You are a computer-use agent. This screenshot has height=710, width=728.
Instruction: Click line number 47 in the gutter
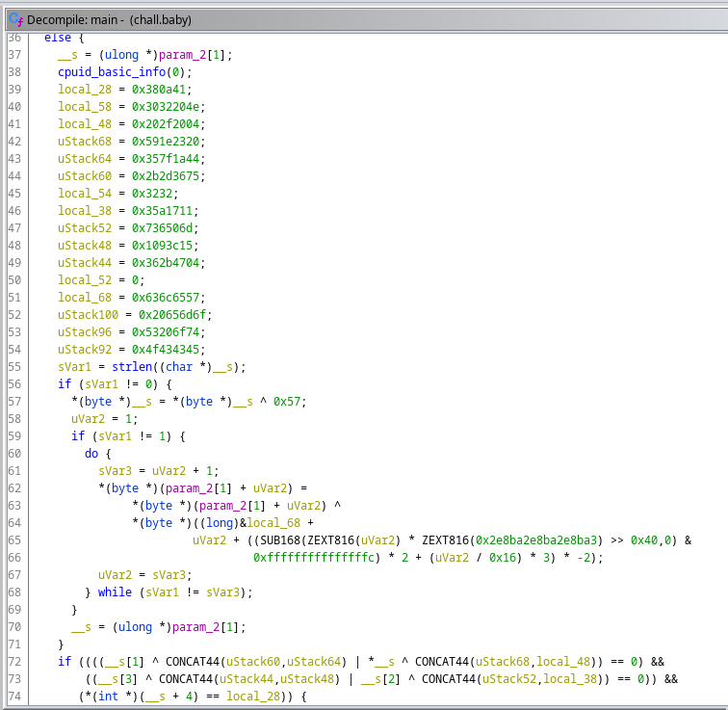13,228
